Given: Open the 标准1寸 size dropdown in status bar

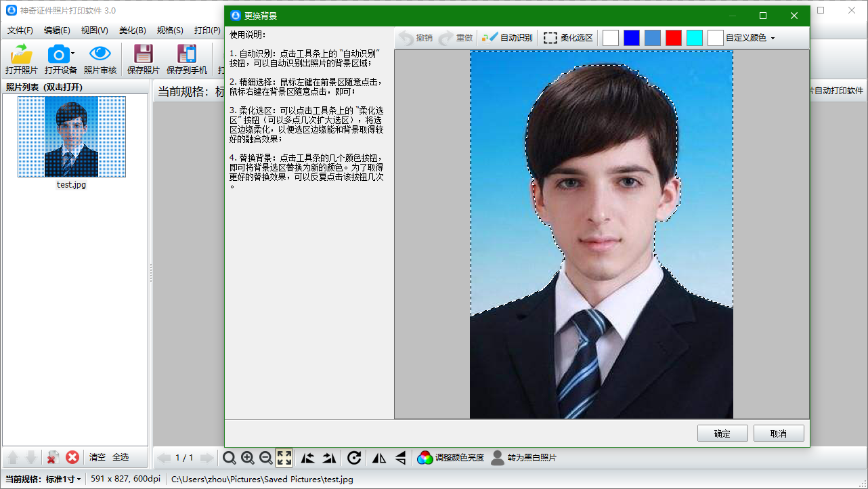Looking at the screenshot, I should (64, 480).
